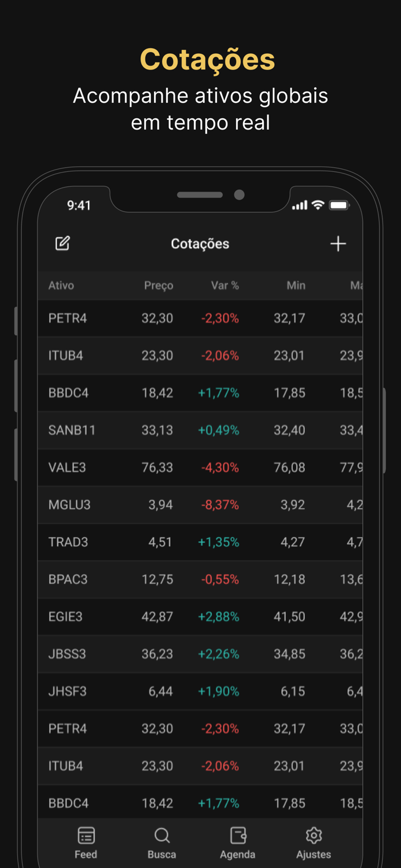Tap the battery indicator in the status bar
401x868 pixels.
339,205
